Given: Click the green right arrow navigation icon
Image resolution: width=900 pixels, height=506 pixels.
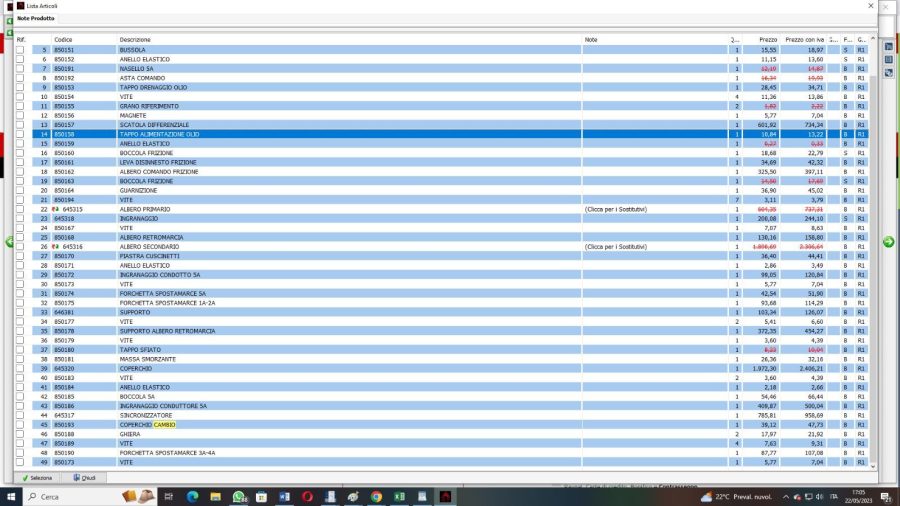Looking at the screenshot, I should (888, 242).
